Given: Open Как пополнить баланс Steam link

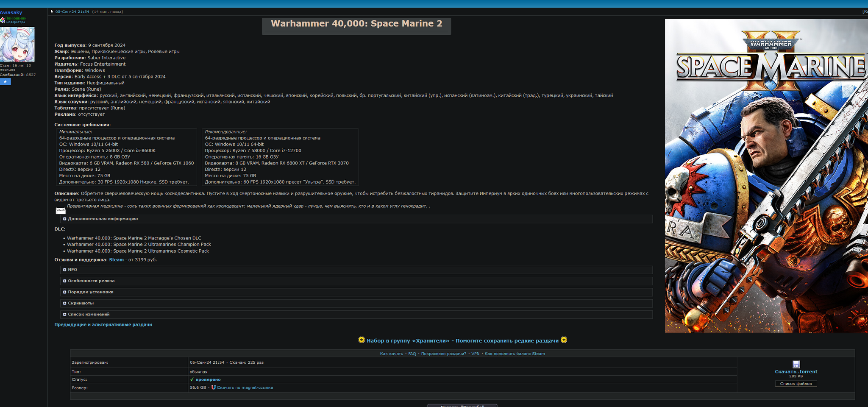Looking at the screenshot, I should tap(515, 354).
